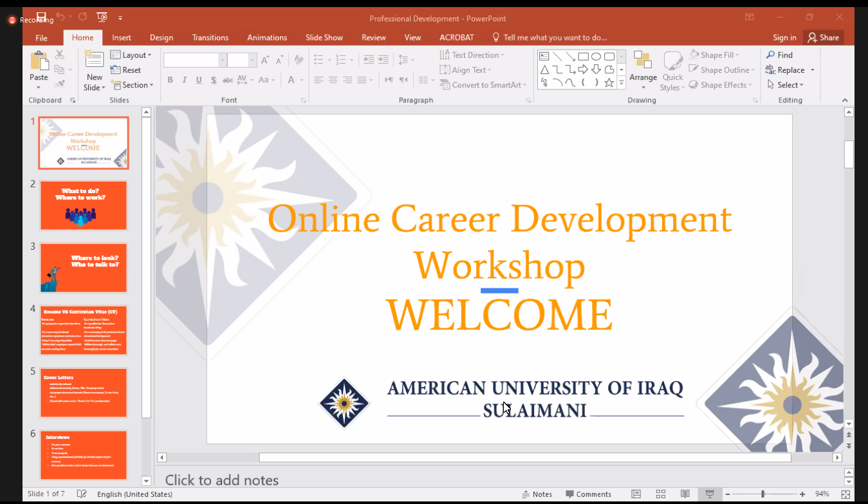The height and width of the screenshot is (504, 868).
Task: Switch to the Slide Show tab
Action: pyautogui.click(x=324, y=37)
